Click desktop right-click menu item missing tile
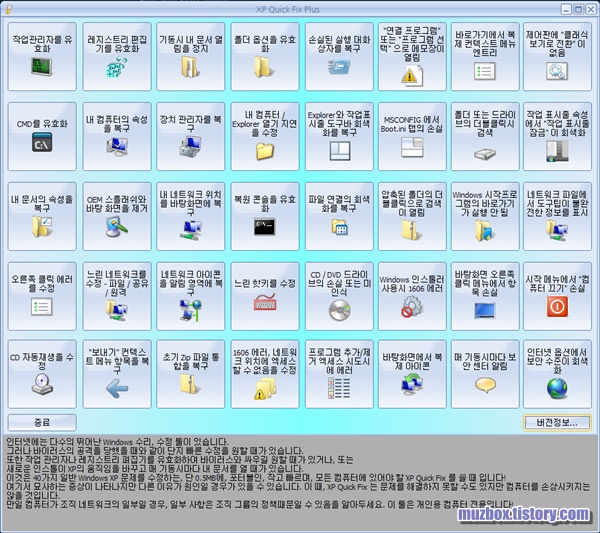The height and width of the screenshot is (533, 600). tap(485, 296)
